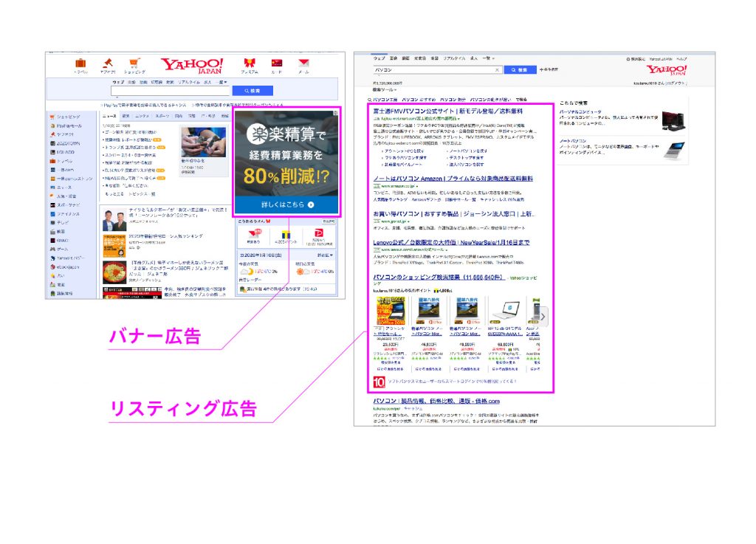The width and height of the screenshot is (756, 544).
Task: Focus the empty search field on the top page
Action: pos(171,91)
